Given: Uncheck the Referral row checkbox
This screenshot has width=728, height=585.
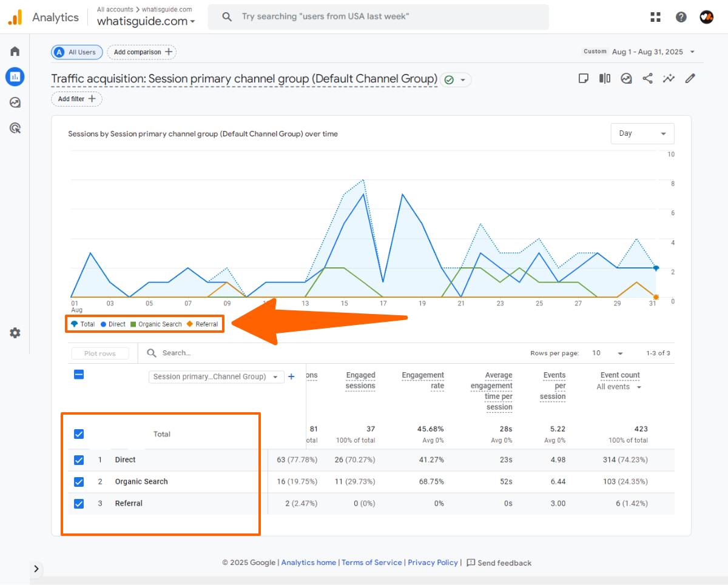Looking at the screenshot, I should click(78, 504).
